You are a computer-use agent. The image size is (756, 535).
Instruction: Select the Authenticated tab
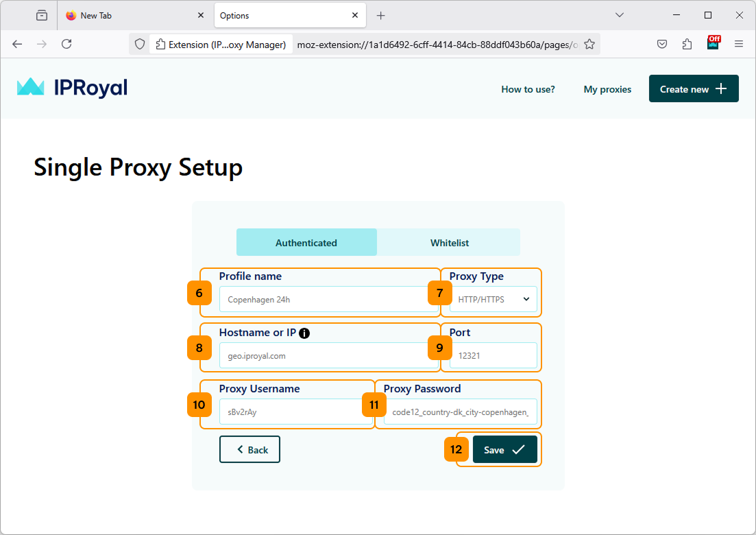tap(306, 242)
